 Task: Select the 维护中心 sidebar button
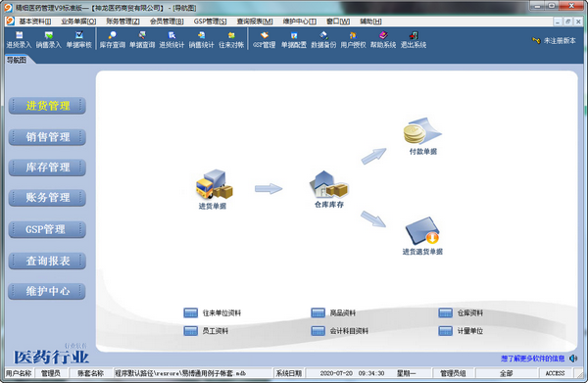(47, 291)
